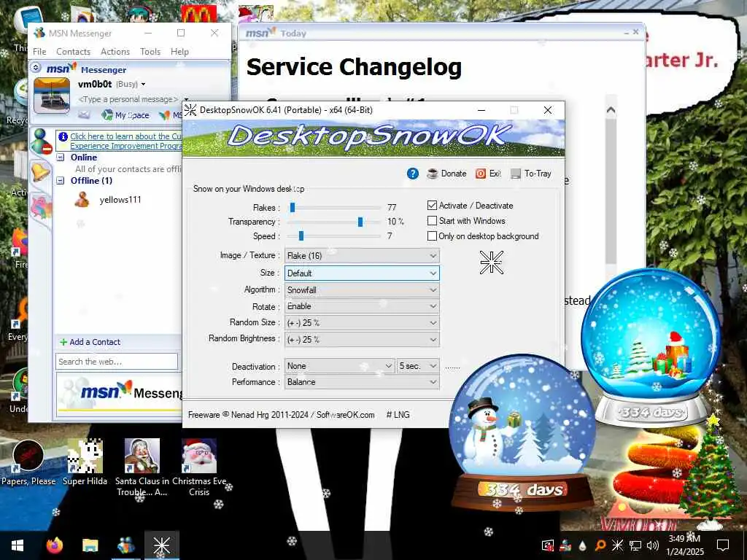Open the Rotate dropdown

tap(362, 306)
